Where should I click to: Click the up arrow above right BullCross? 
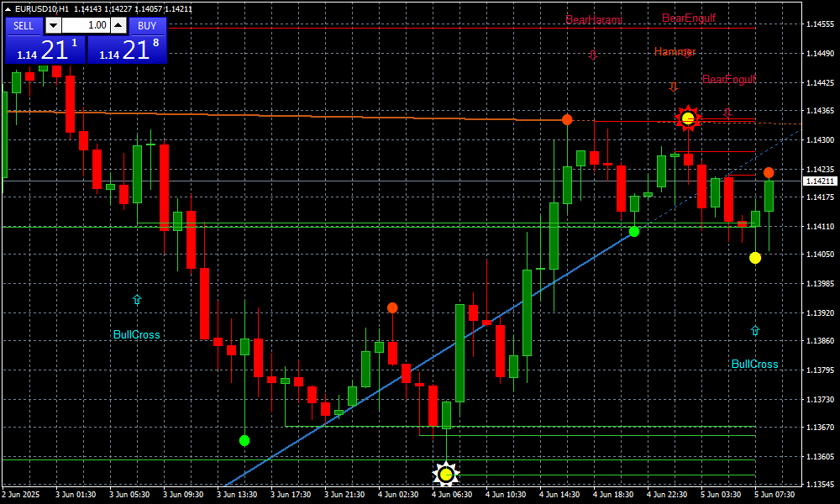coord(754,331)
